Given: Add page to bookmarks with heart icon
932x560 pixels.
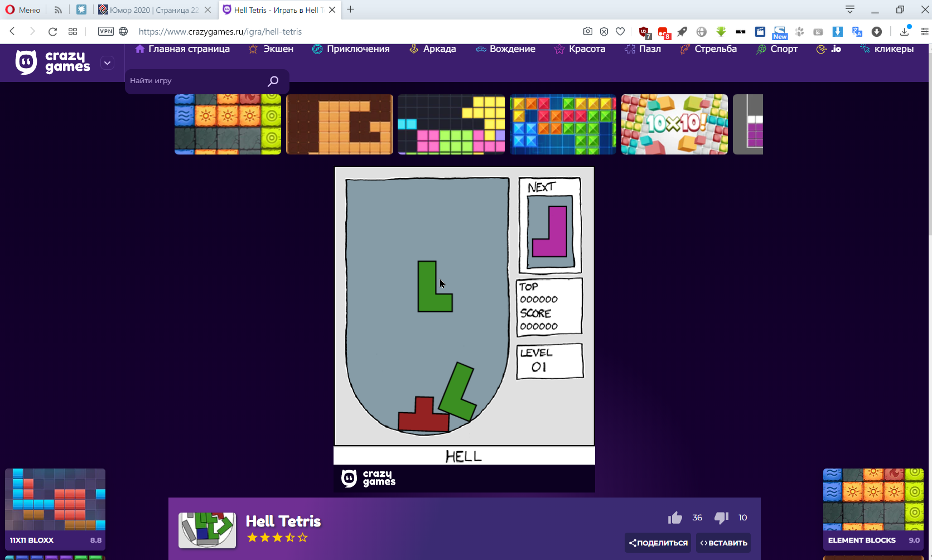Looking at the screenshot, I should click(620, 31).
